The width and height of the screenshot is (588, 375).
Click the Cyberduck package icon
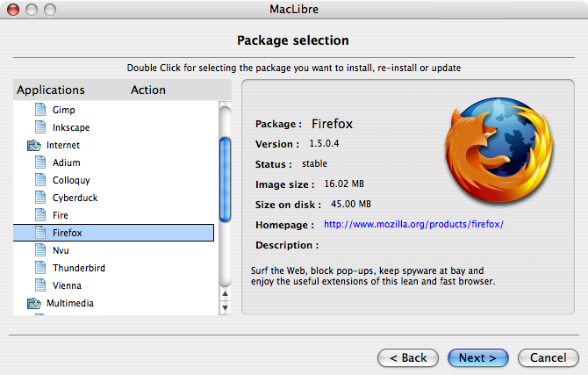point(39,198)
